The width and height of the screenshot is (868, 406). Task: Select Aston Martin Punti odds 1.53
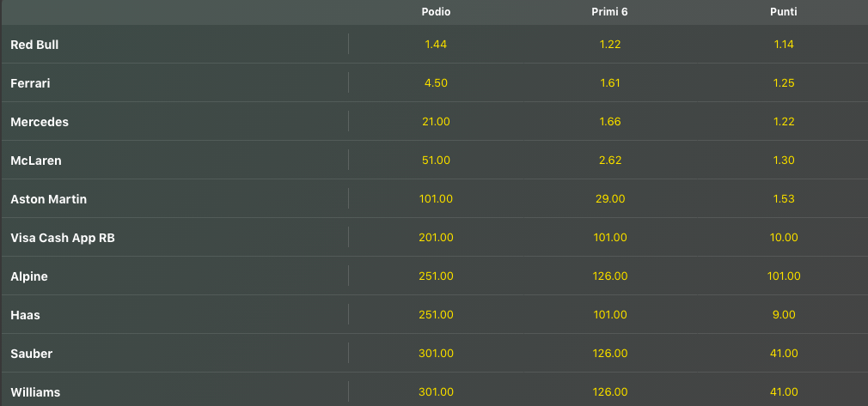pos(784,199)
